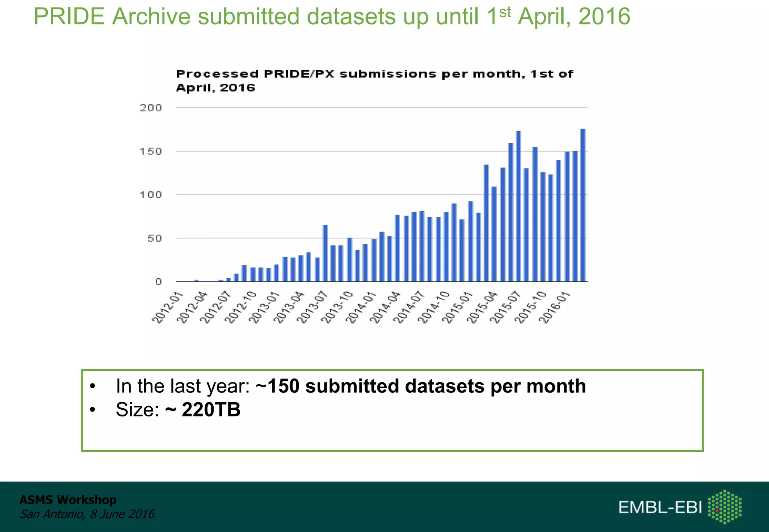Click the x-axis label '2015-04'
The height and width of the screenshot is (532, 769).
click(483, 307)
